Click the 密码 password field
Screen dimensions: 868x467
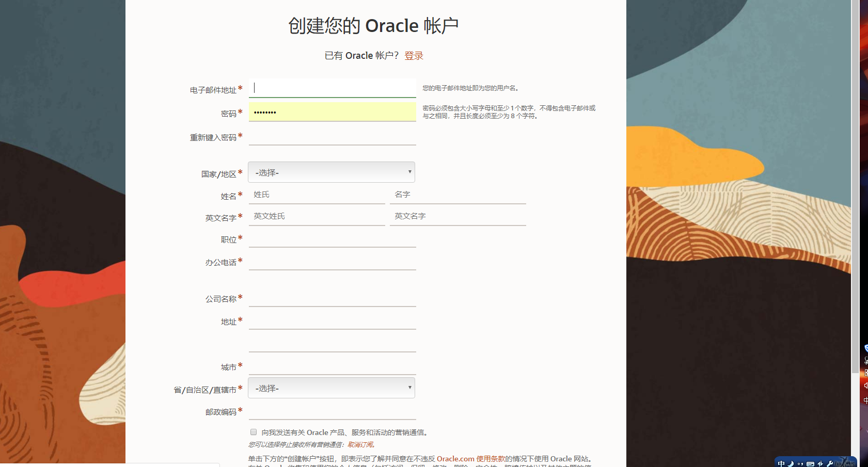[x=332, y=112]
